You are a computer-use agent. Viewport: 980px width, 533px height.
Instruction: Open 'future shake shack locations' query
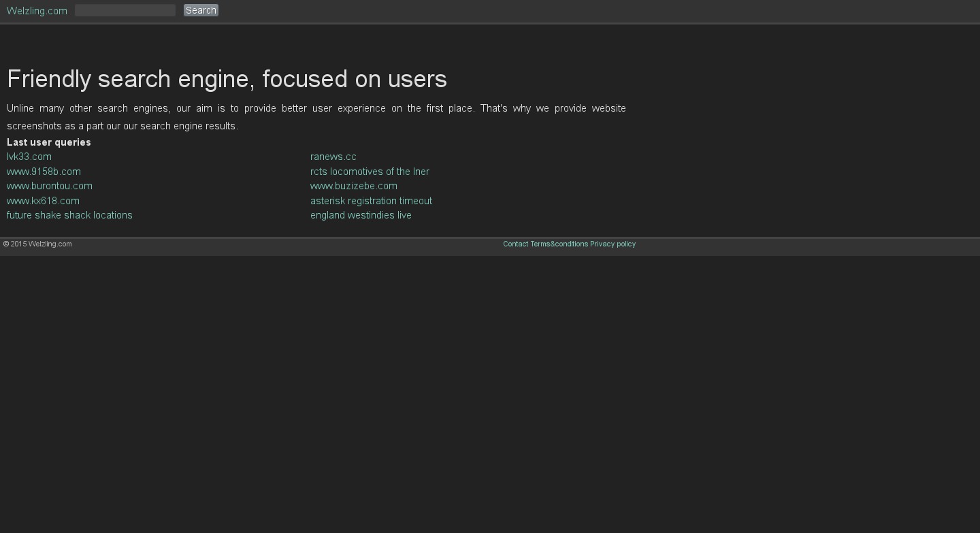tap(69, 215)
